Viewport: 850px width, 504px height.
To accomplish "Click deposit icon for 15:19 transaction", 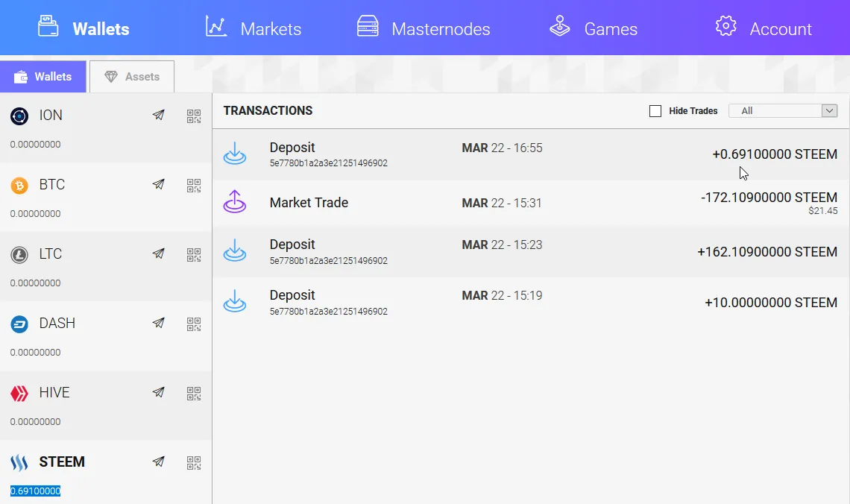I will tap(235, 300).
